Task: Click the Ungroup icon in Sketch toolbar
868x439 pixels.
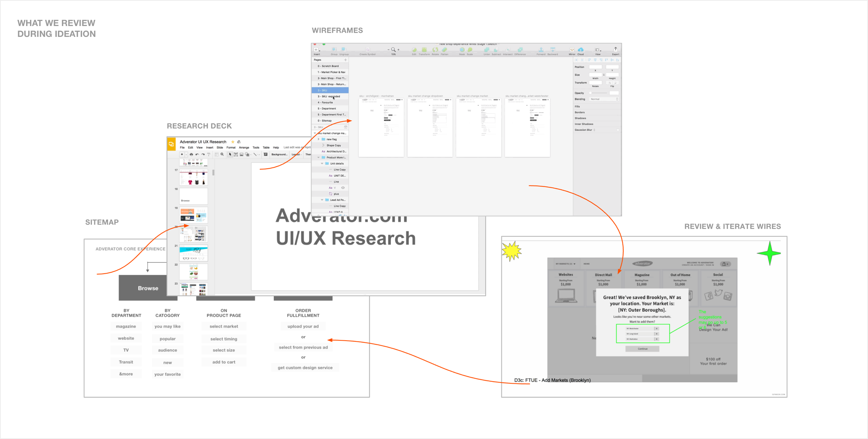Action: click(x=344, y=50)
